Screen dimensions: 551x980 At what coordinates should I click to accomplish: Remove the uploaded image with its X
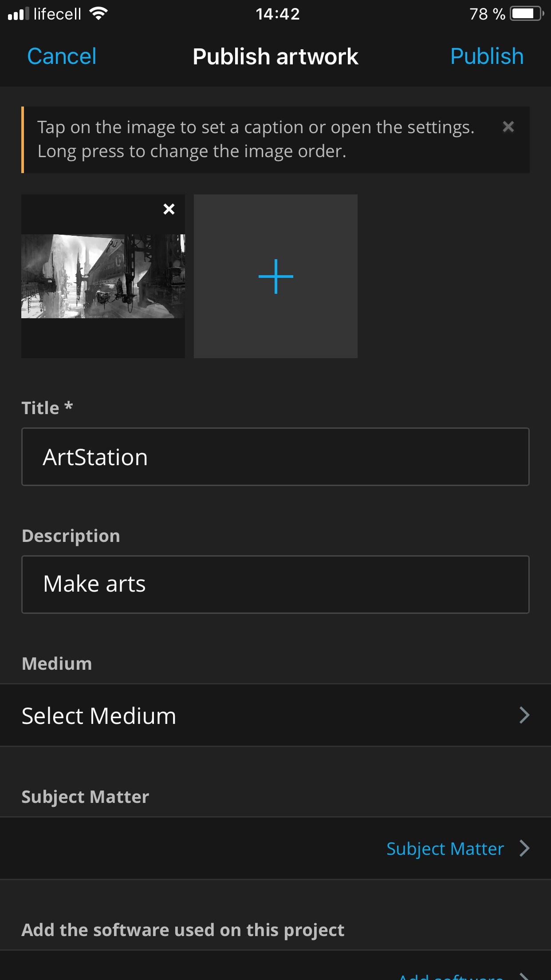pos(169,209)
